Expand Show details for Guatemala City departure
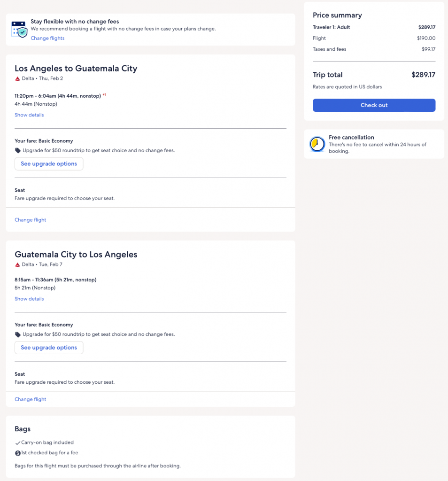 point(29,299)
